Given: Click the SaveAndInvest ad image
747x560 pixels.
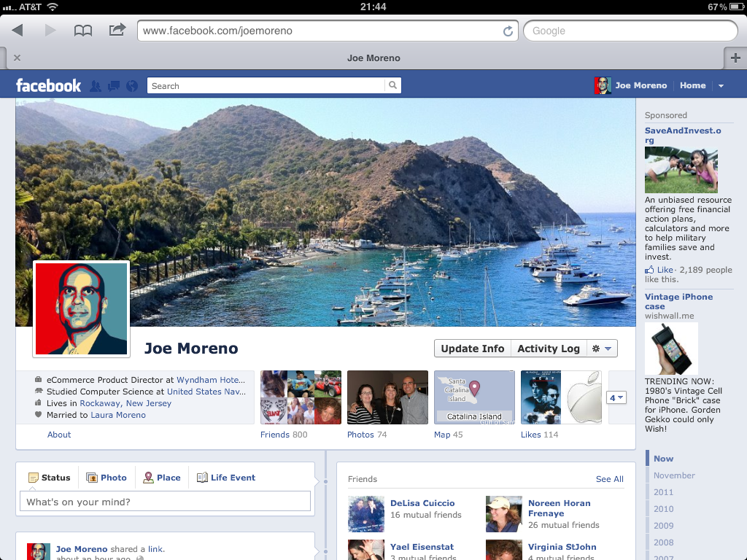Looking at the screenshot, I should pos(681,170).
